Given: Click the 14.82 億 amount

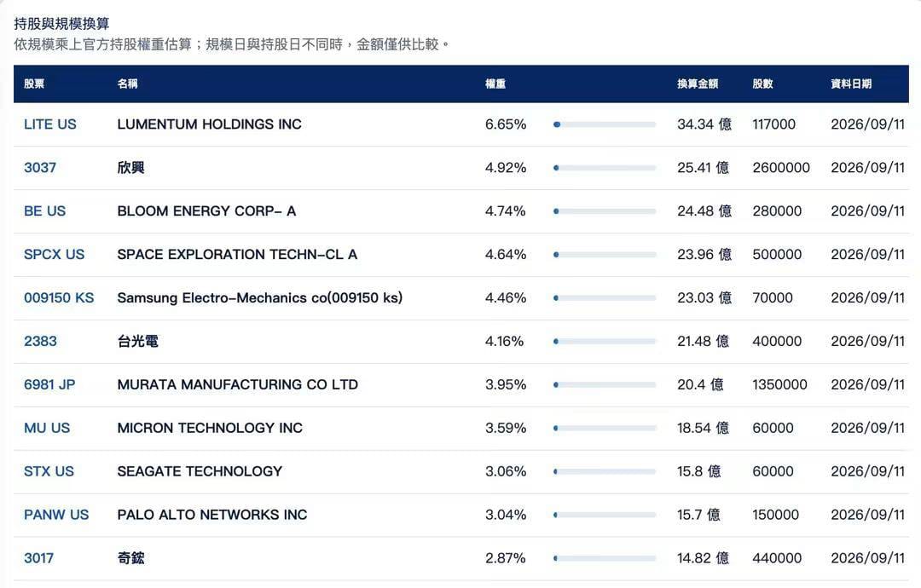Looking at the screenshot, I should (x=703, y=559).
